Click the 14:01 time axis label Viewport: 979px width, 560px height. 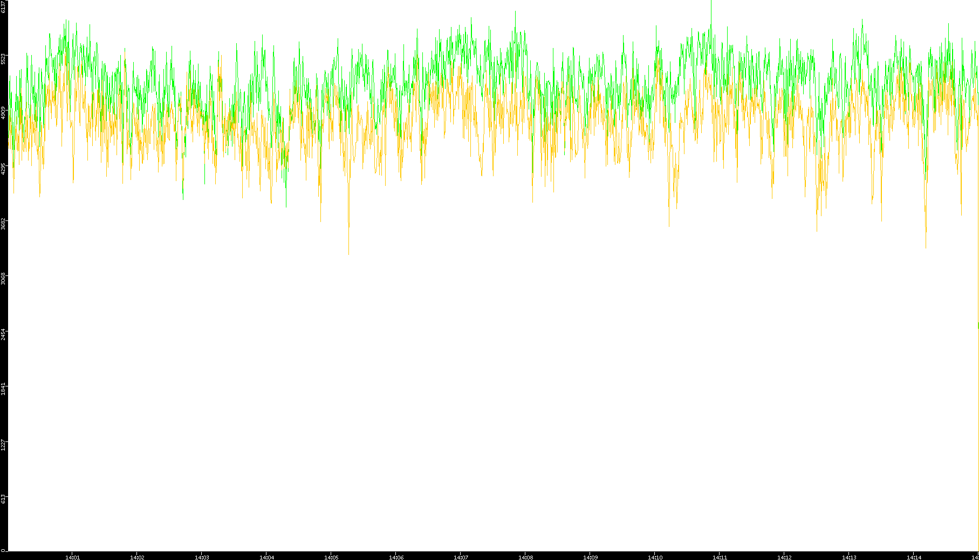click(x=72, y=557)
